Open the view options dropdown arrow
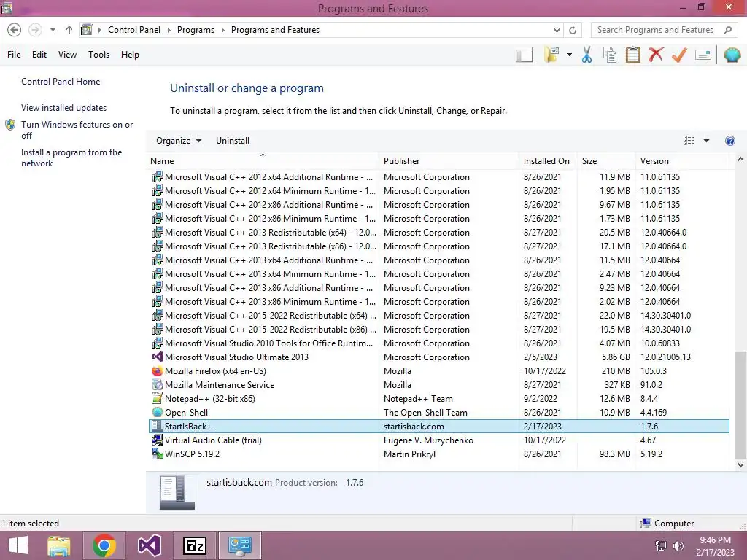The width and height of the screenshot is (747, 560). coord(706,141)
